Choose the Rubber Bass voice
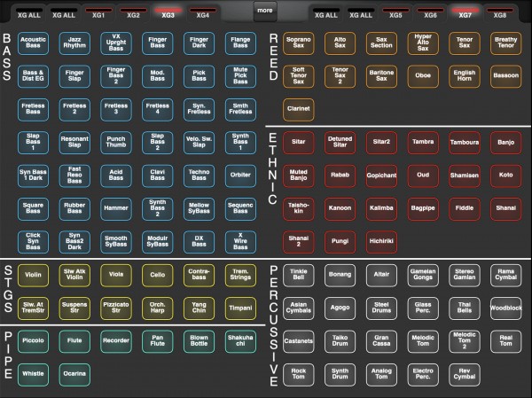532x398 pixels. pos(74,208)
